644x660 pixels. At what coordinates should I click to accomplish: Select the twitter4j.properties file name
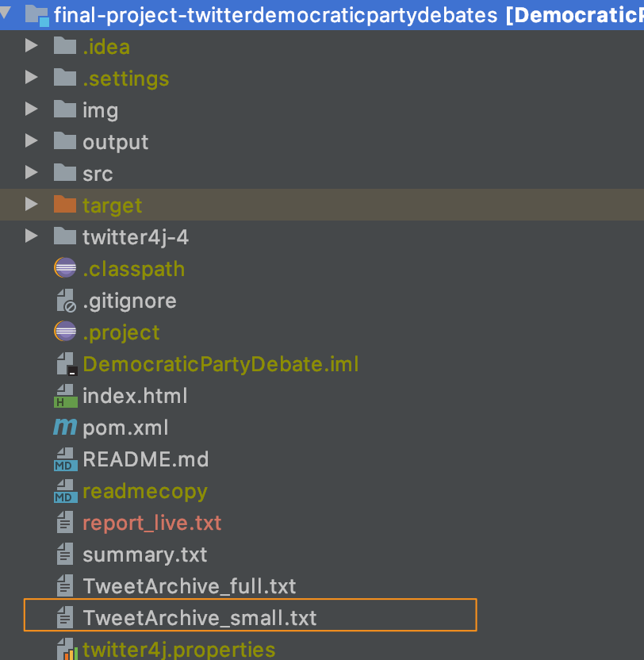[x=179, y=650]
